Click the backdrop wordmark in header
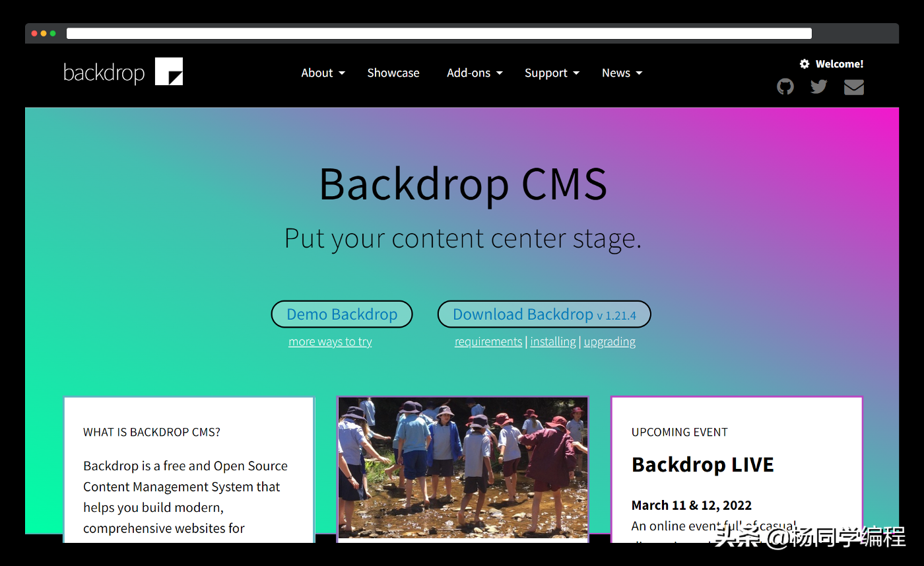The height and width of the screenshot is (566, 924). coord(104,73)
